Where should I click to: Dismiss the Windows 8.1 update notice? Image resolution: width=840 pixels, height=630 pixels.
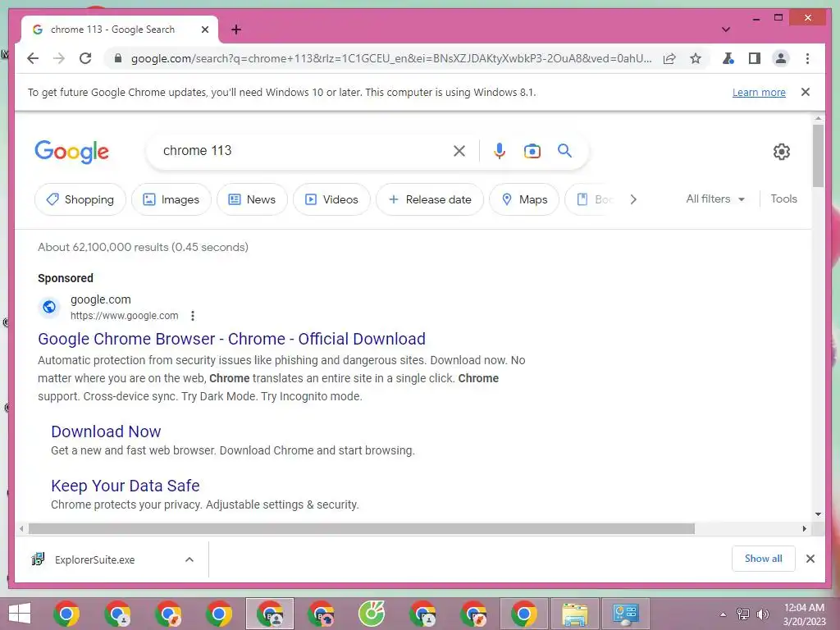(806, 92)
